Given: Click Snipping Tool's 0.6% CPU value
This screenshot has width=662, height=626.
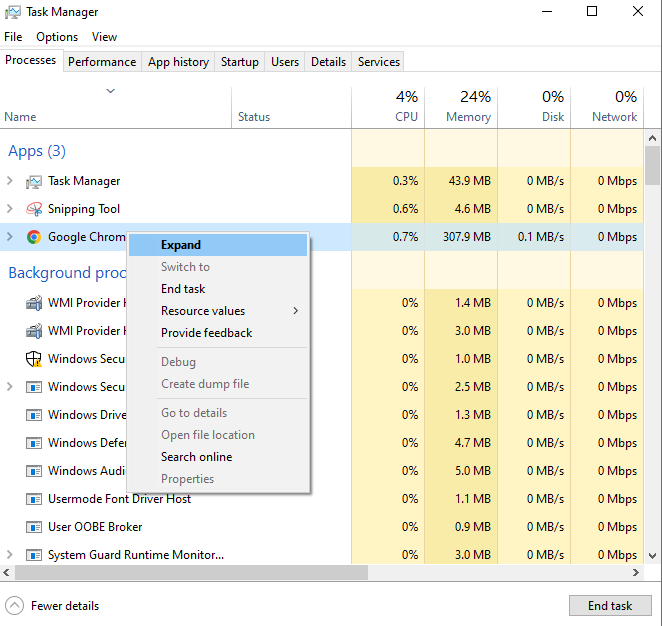Looking at the screenshot, I should 405,209.
